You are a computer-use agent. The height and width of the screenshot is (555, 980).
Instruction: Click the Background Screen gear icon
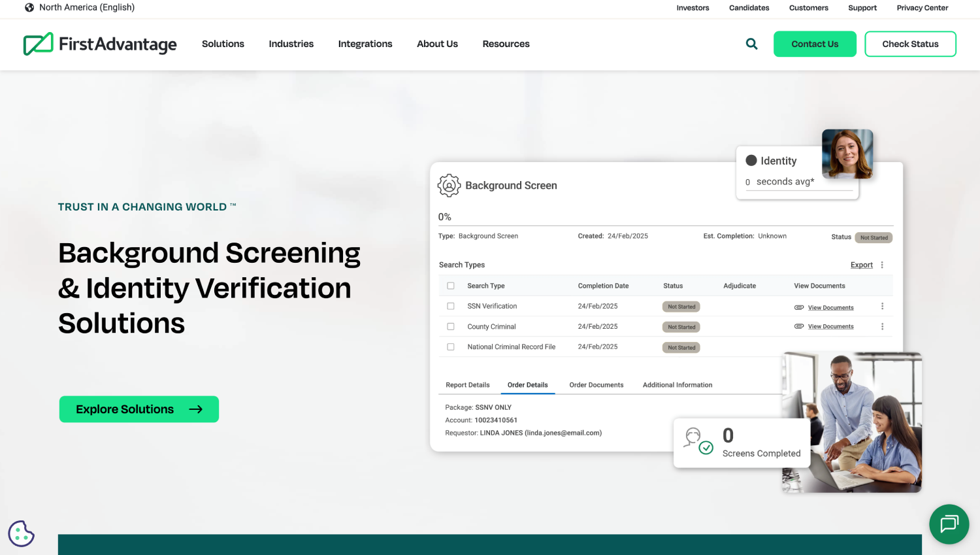[449, 186]
